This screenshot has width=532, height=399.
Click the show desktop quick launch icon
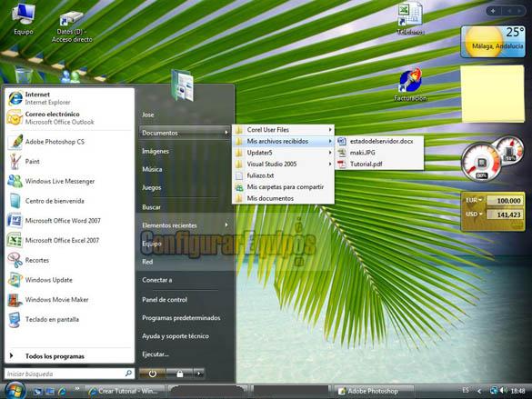coord(37,391)
